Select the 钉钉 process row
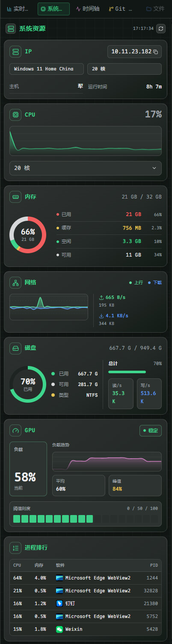 click(86, 603)
